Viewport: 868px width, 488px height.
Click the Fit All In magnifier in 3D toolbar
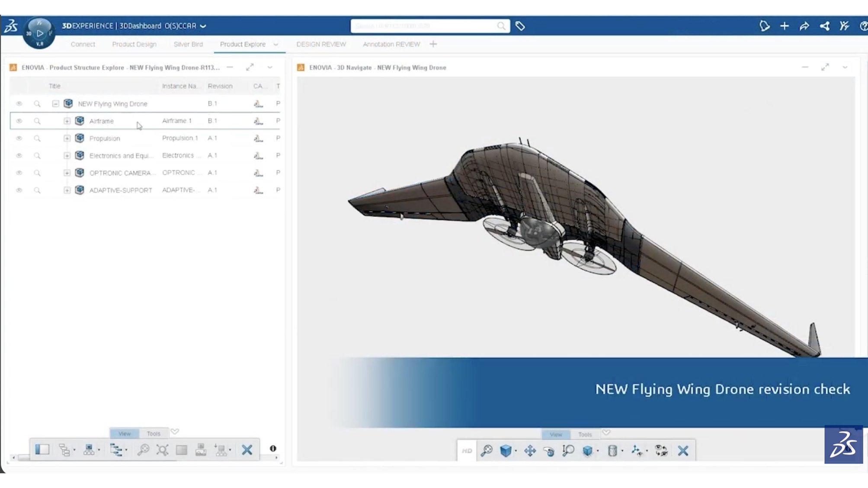point(487,451)
